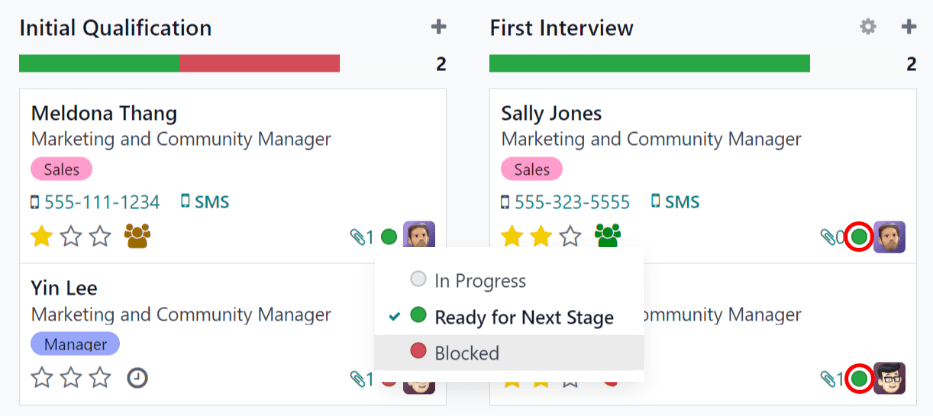Viewport: 933px width, 416px height.
Task: Set Meldona Thang priority to three stars
Action: [100, 236]
